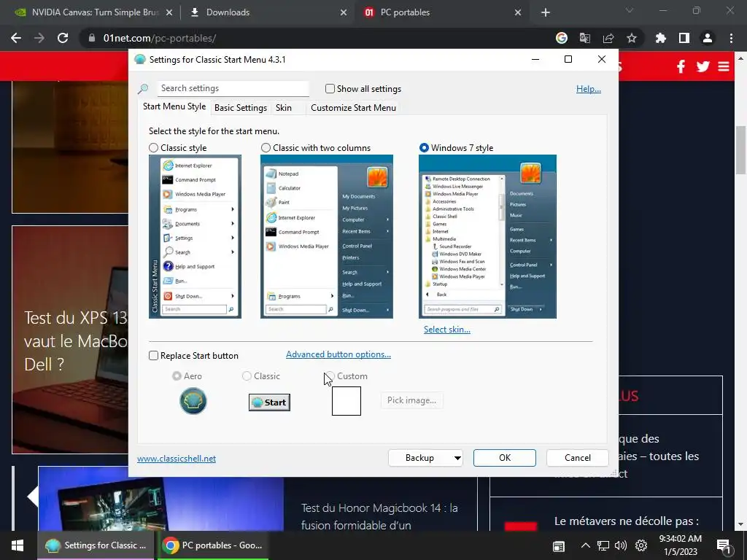Click the news widget icon in taskbar
This screenshot has height=560, width=747.
pos(558,546)
